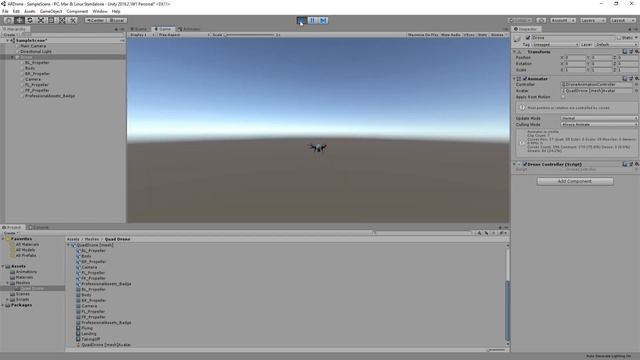The width and height of the screenshot is (640, 360).
Task: Open Hierarchy Create button
Action: 11,35
